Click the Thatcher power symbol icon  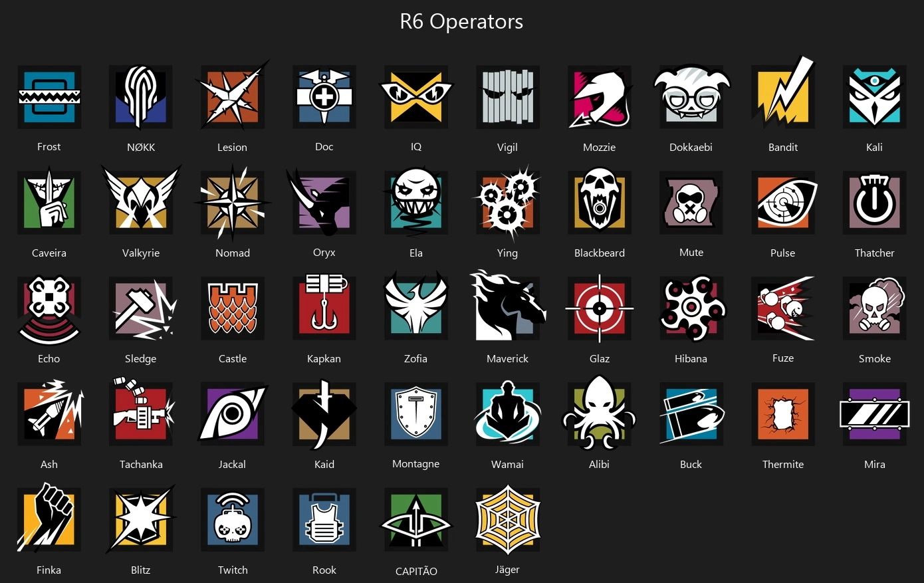[875, 203]
